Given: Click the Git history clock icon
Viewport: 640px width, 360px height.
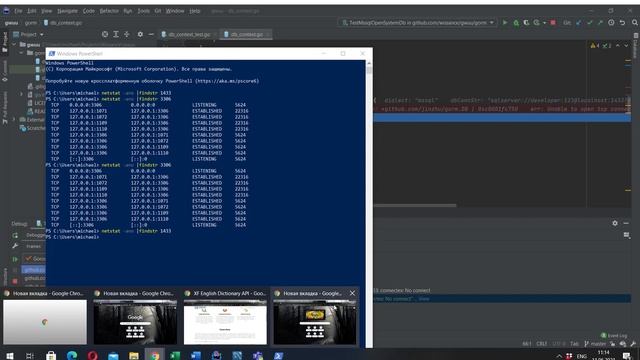Looking at the screenshot, I should (x=611, y=23).
